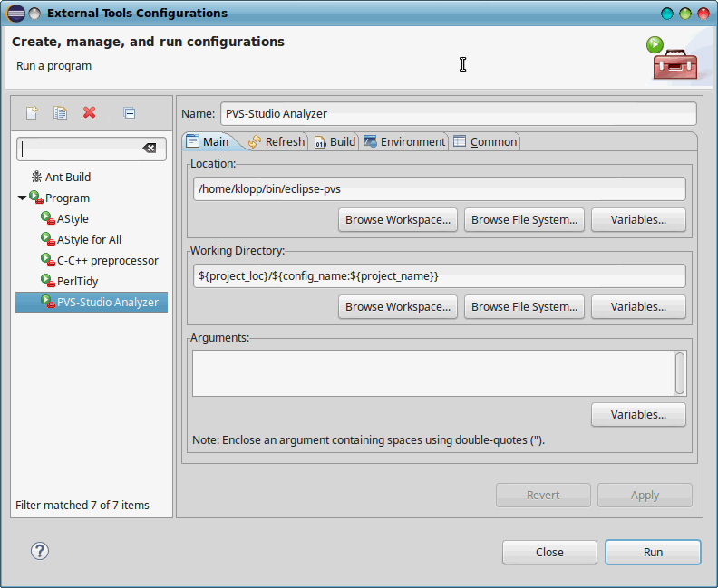This screenshot has height=588, width=718.
Task: Delete selected configuration with red X icon
Action: point(89,112)
